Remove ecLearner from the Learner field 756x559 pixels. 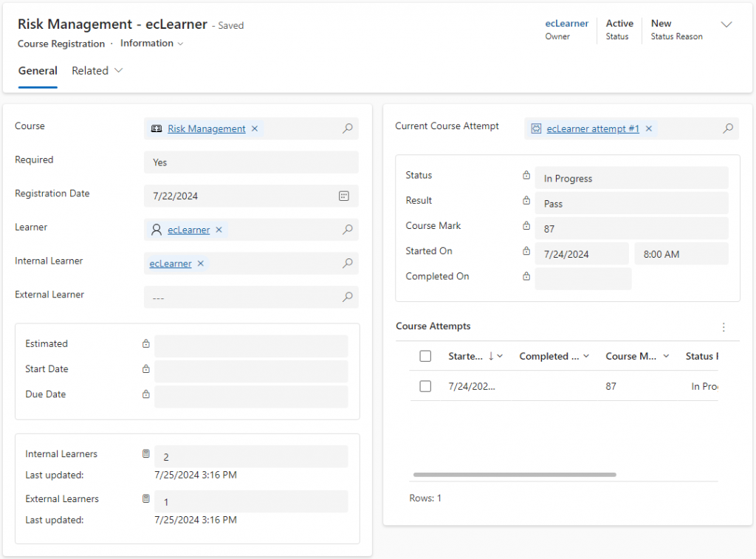219,230
